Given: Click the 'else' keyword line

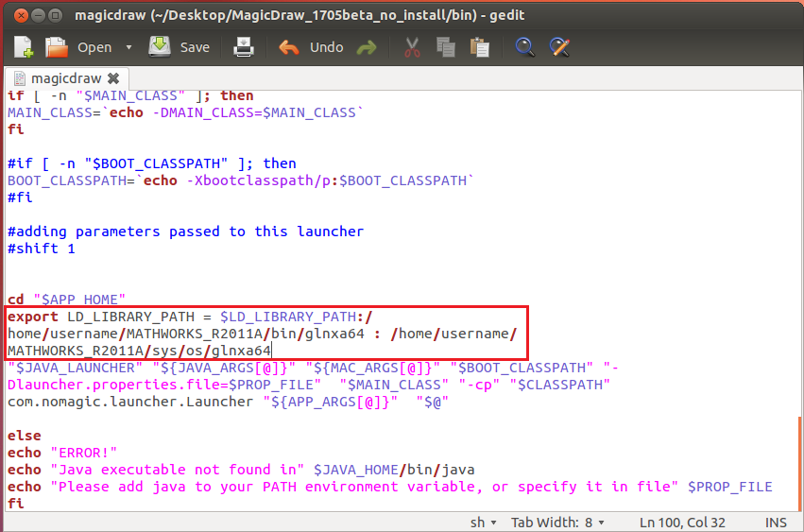Looking at the screenshot, I should (x=25, y=436).
